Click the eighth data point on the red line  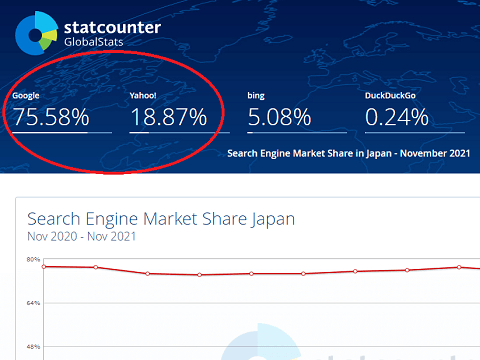click(407, 270)
